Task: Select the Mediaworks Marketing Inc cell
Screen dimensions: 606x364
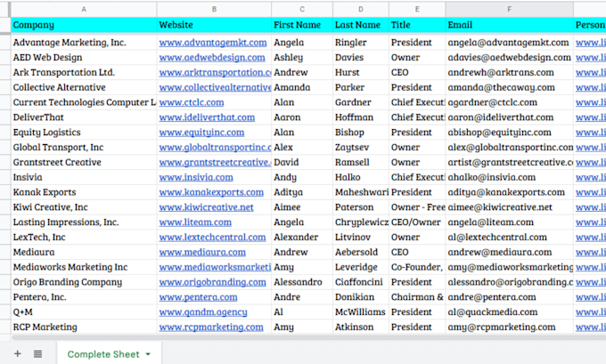Action: (x=84, y=267)
